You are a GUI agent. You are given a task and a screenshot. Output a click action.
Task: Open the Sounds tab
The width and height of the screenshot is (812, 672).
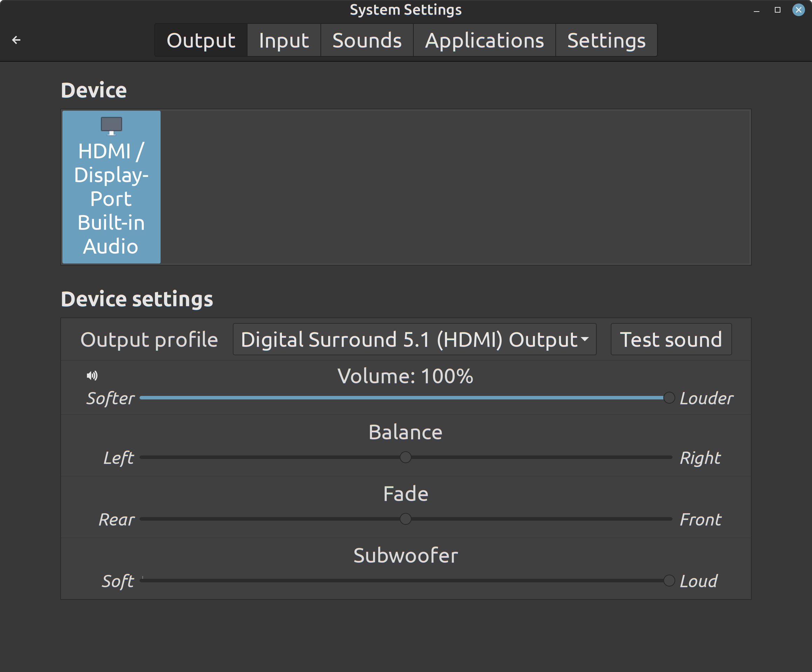click(367, 40)
